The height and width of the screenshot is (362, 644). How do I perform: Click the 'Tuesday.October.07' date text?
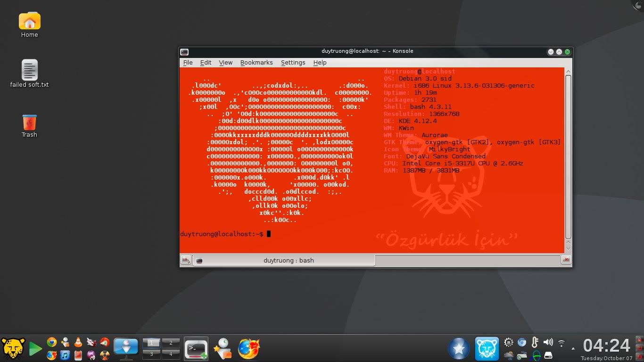click(606, 358)
